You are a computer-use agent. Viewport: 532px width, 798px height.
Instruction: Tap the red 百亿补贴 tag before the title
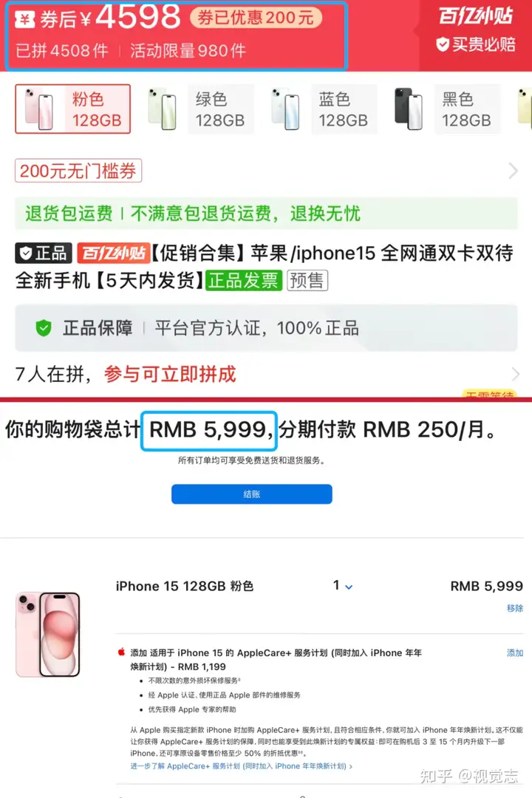tap(114, 253)
